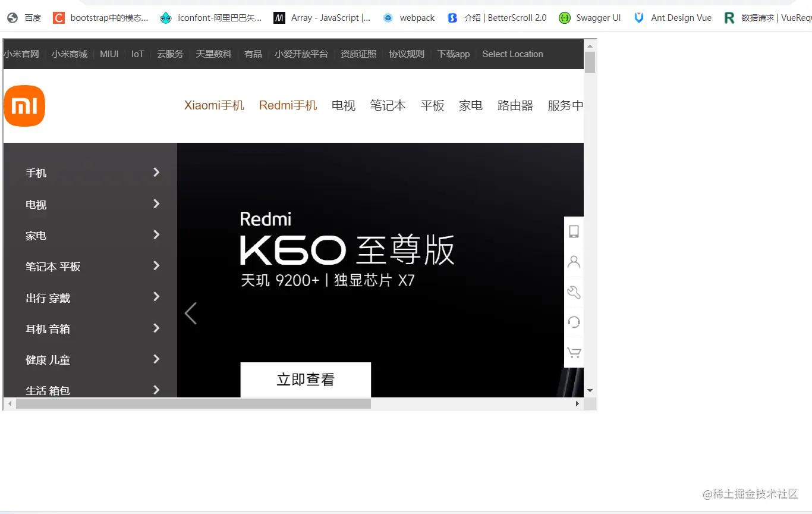The width and height of the screenshot is (812, 514).
Task: Open the 下载app top link
Action: (454, 54)
